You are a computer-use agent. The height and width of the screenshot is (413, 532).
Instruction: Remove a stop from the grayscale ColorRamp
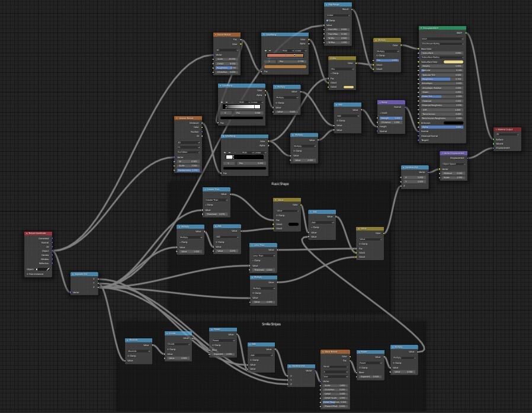pyautogui.click(x=226, y=102)
